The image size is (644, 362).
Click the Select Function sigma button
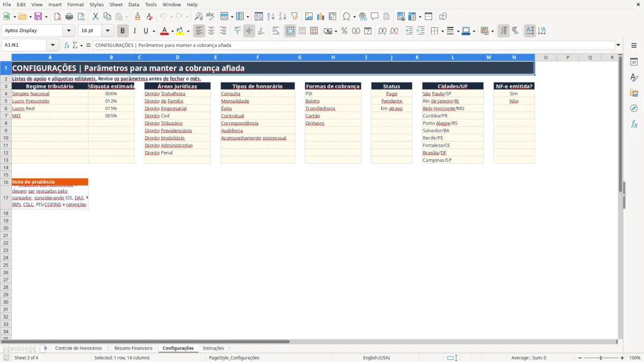75,45
